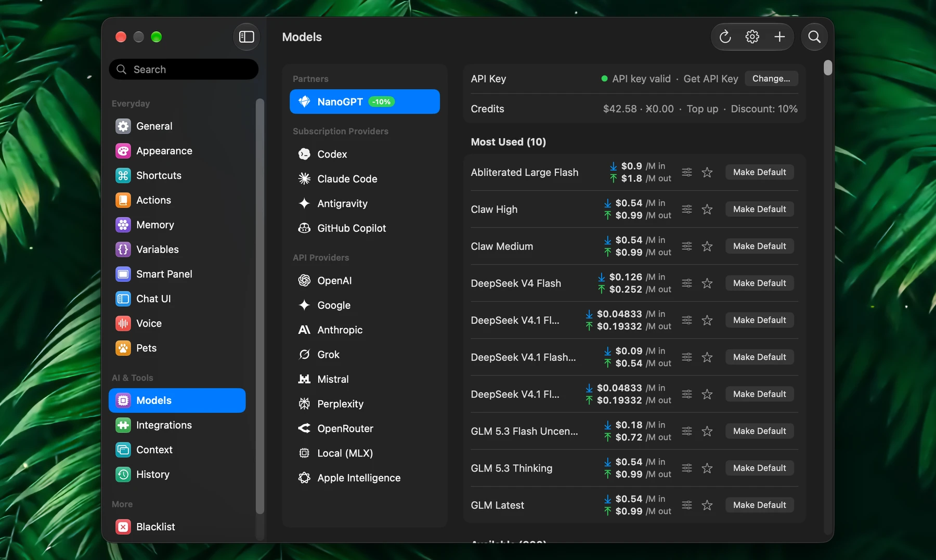Image resolution: width=936 pixels, height=560 pixels.
Task: Click the Get API Key link
Action: click(711, 79)
